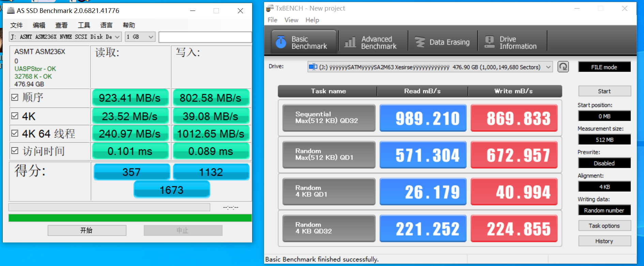The image size is (644, 266).
Task: Open the 文件 menu in AS SSD
Action: 16,25
